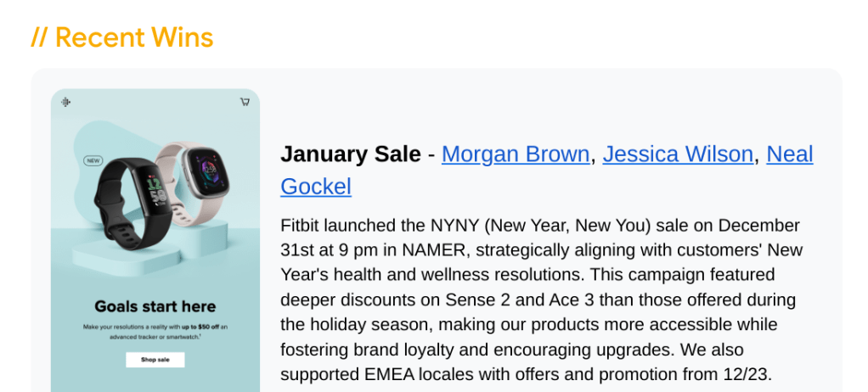Open the Morgan Brown profile link

click(516, 154)
